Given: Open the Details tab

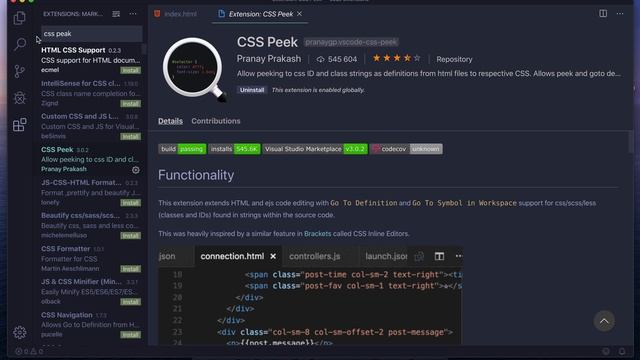Looking at the screenshot, I should (170, 121).
